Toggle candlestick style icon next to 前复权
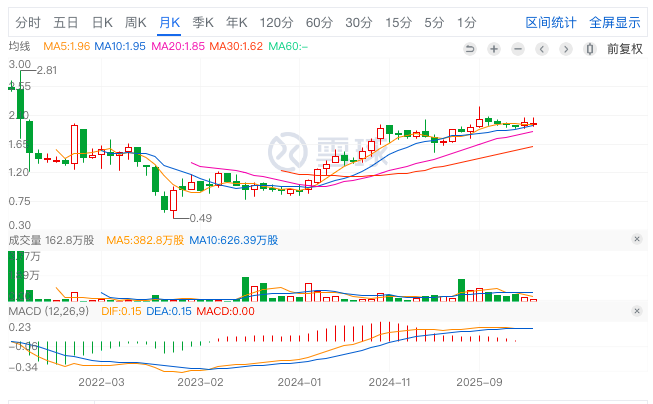This screenshot has width=653, height=404. [590, 49]
